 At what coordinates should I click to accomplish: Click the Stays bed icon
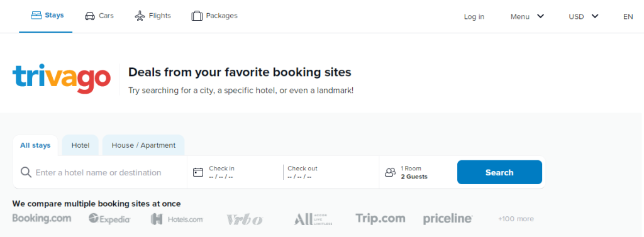36,16
